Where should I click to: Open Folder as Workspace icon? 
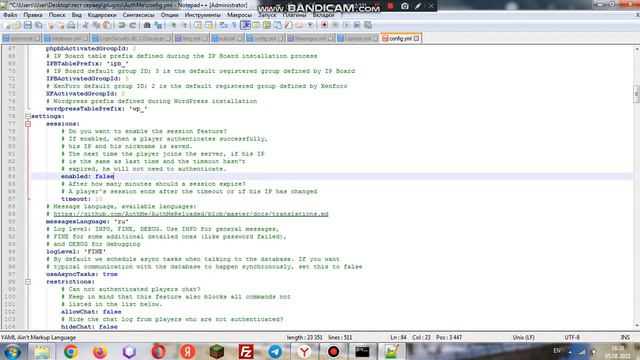[299, 25]
